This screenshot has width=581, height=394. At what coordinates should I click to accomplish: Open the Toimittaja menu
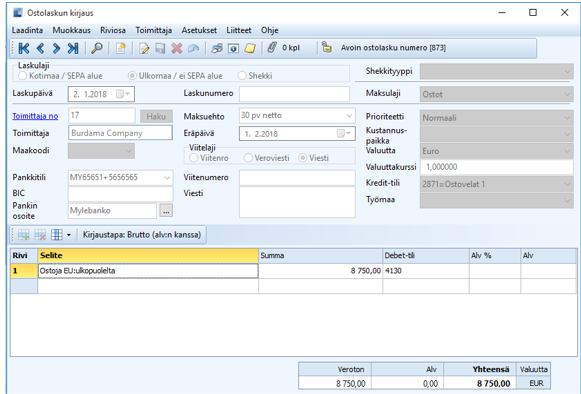153,30
